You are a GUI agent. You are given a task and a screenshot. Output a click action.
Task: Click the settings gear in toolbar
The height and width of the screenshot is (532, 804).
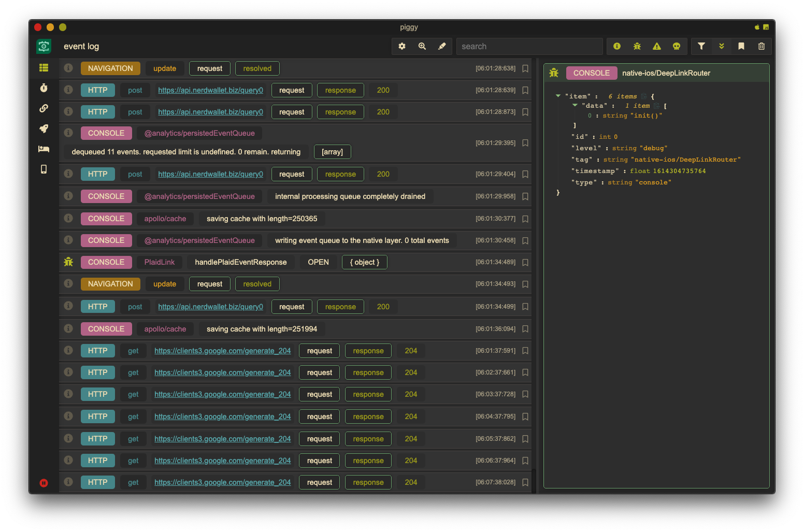[402, 46]
